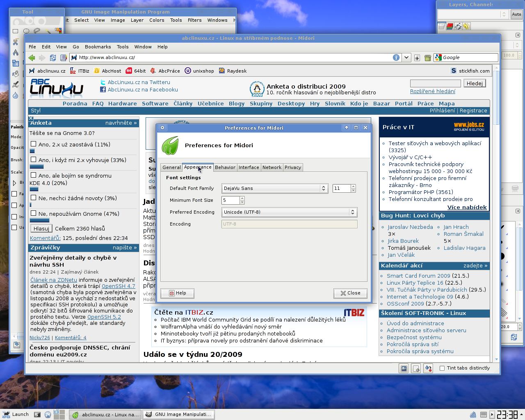Open the Behavior preferences tab
This screenshot has height=420, width=525.
(x=225, y=167)
